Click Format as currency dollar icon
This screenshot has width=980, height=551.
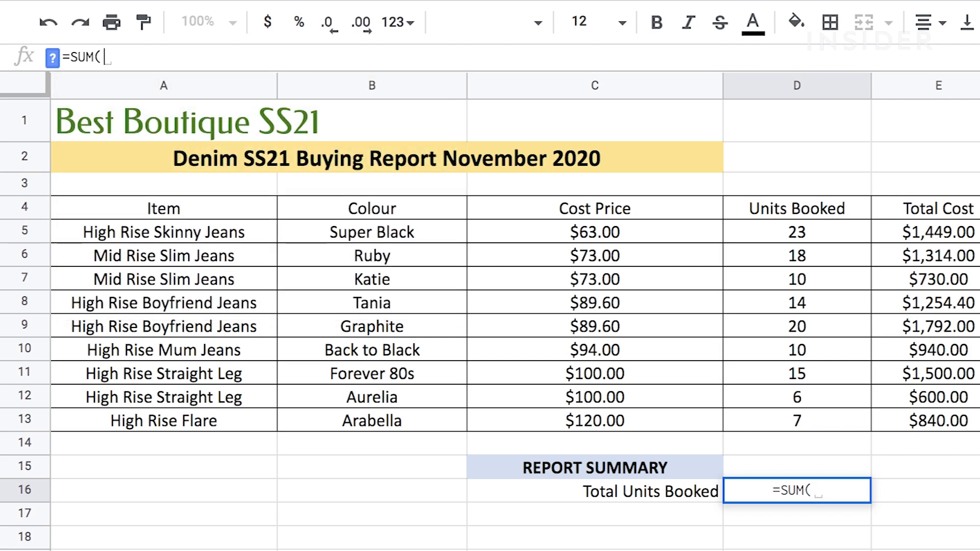pyautogui.click(x=267, y=22)
